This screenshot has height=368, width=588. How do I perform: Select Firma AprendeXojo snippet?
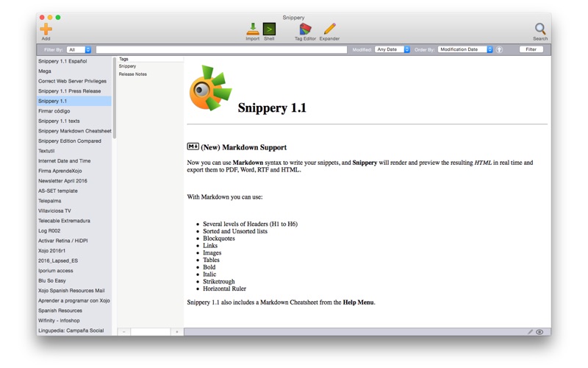74,171
